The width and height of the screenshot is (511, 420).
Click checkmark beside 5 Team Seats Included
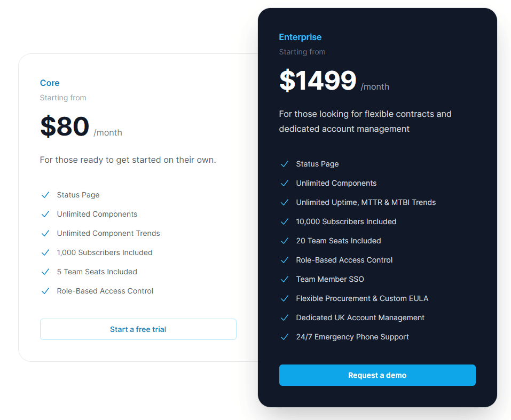(x=45, y=272)
